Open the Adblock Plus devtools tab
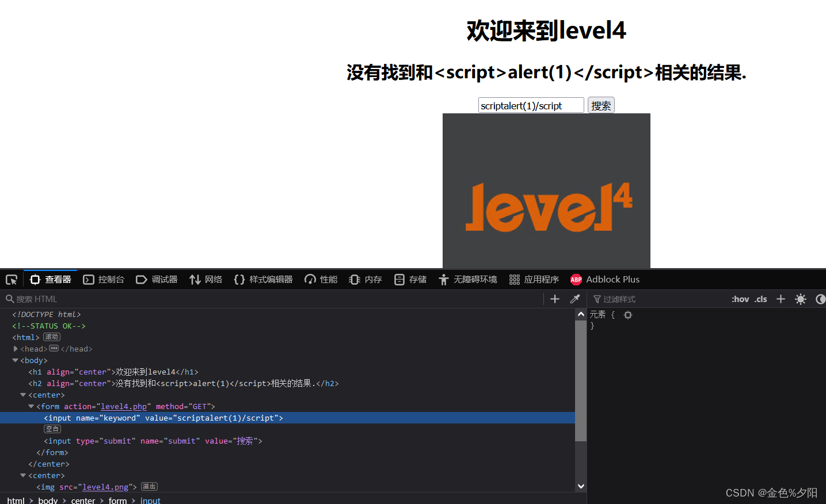826x504 pixels. pyautogui.click(x=605, y=280)
